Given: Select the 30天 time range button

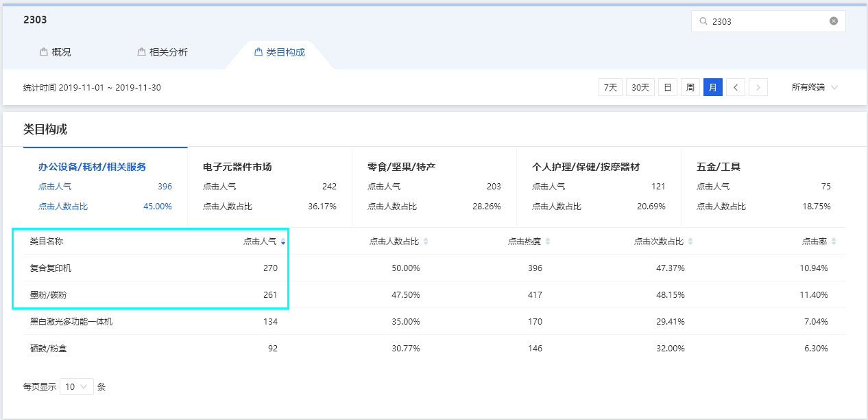Looking at the screenshot, I should click(x=640, y=87).
